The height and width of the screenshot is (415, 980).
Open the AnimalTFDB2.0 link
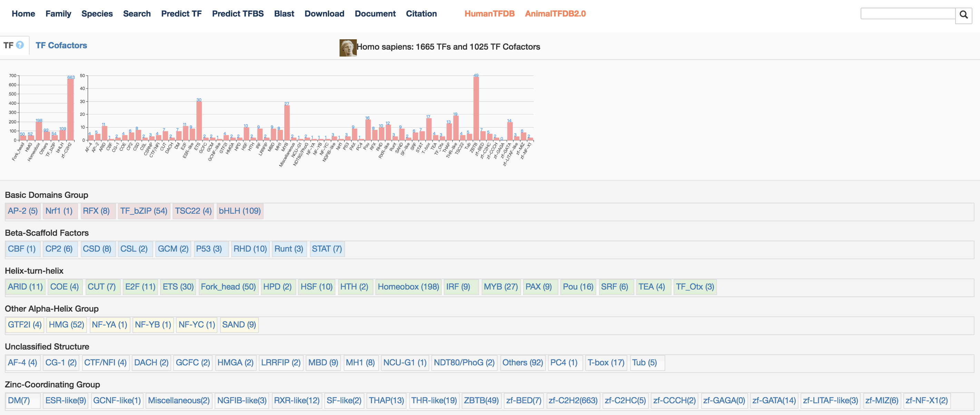coord(555,14)
